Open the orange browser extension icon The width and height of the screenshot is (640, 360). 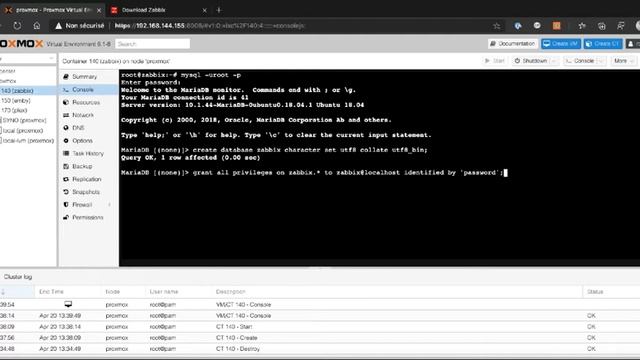[556, 26]
